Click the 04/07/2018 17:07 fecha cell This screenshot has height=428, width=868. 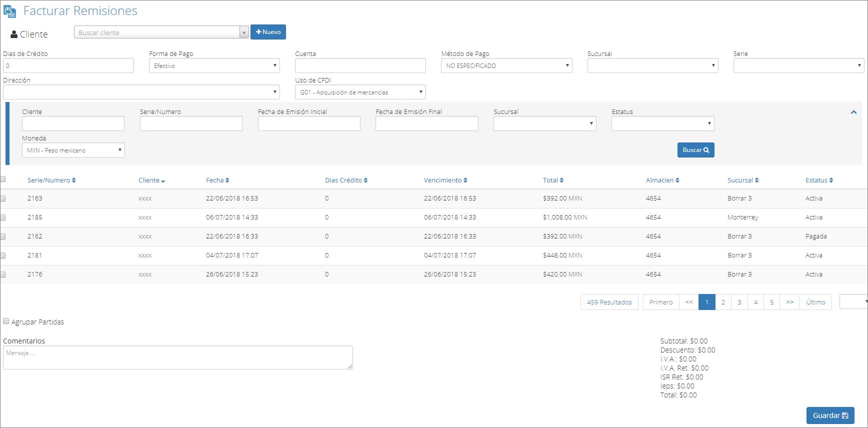click(x=232, y=255)
